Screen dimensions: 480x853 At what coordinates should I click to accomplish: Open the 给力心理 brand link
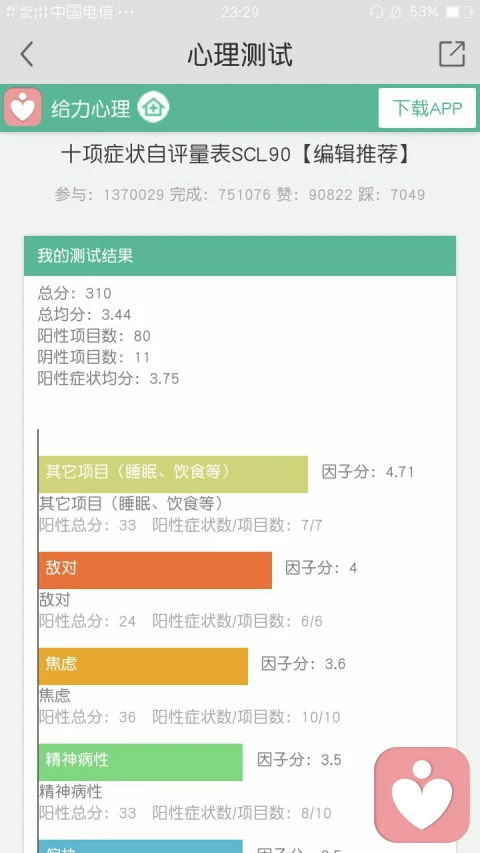pyautogui.click(x=90, y=108)
